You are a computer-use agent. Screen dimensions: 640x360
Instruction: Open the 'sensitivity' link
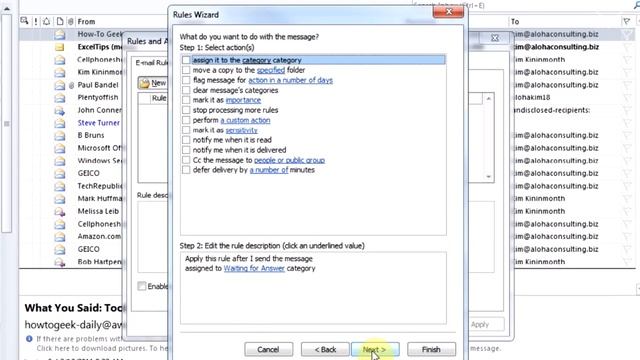click(x=241, y=130)
